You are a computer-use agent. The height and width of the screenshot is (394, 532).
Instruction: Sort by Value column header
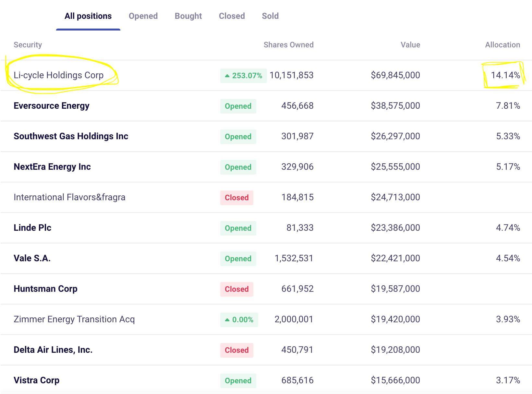[410, 45]
